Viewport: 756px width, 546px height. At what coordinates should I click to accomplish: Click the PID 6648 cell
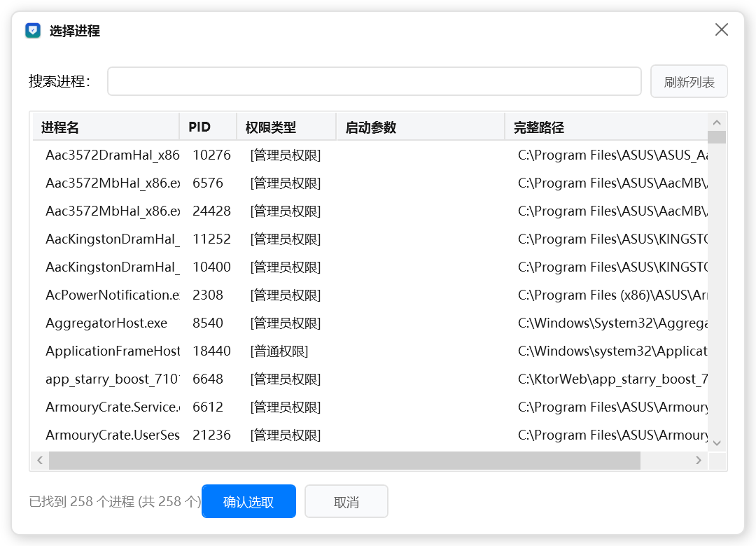(208, 379)
